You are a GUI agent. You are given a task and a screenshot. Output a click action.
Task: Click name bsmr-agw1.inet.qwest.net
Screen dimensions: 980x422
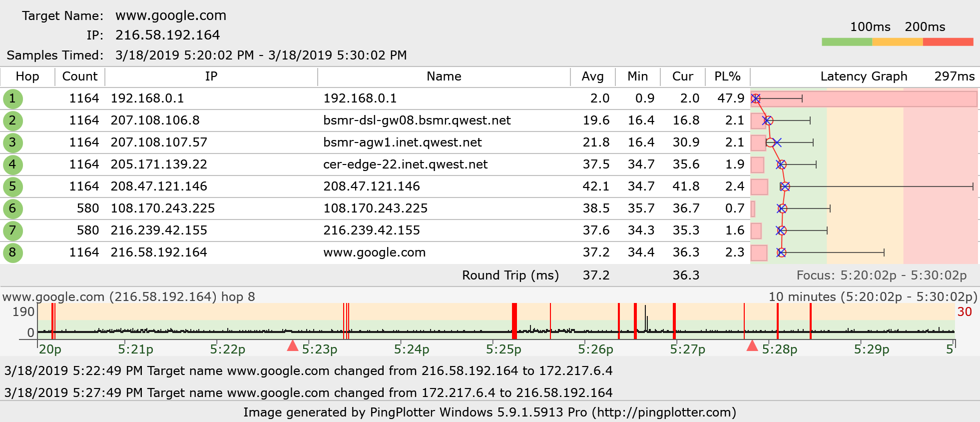pos(403,142)
